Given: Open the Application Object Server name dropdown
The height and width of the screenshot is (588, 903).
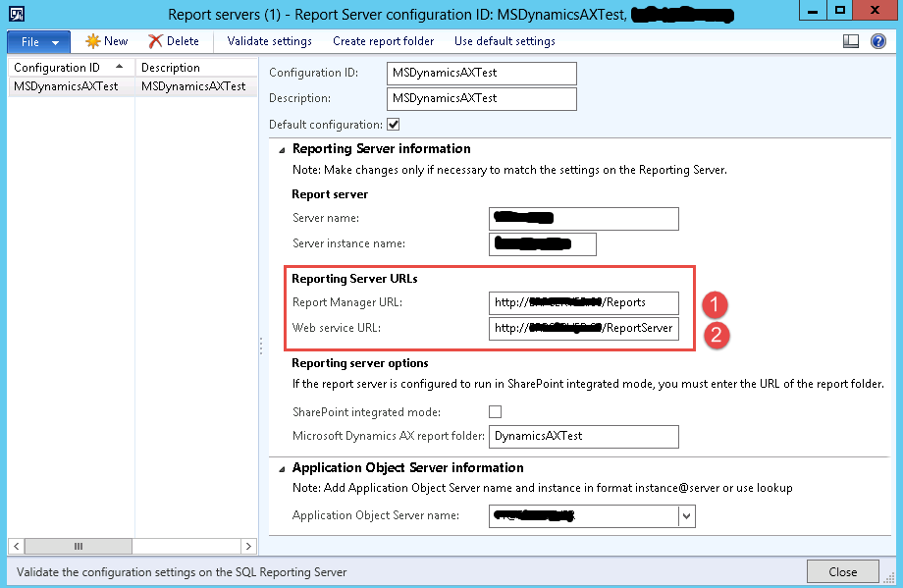Looking at the screenshot, I should click(x=686, y=515).
